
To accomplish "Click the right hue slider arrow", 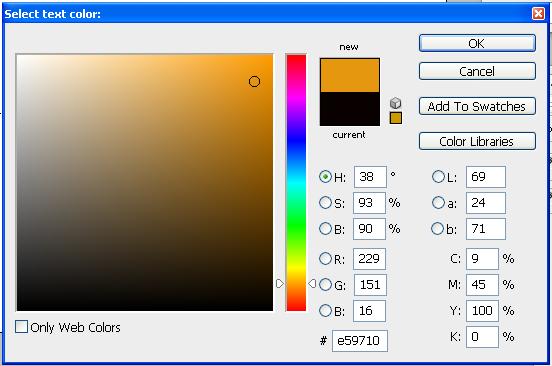I will [x=312, y=284].
